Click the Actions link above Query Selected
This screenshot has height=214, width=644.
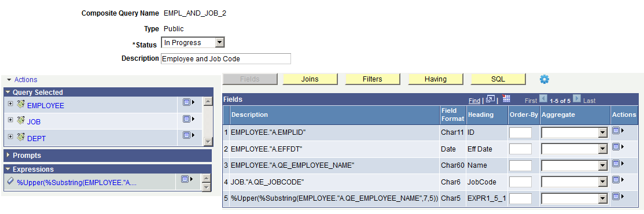25,80
